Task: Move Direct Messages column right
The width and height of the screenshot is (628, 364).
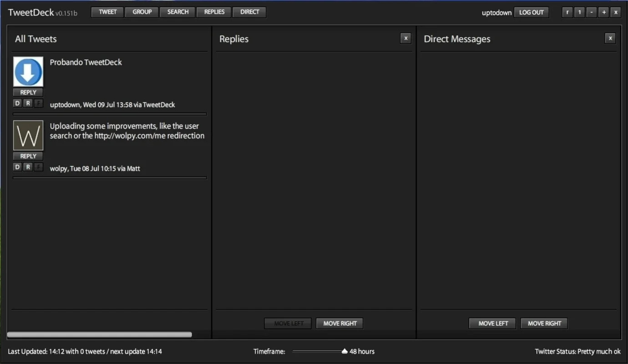Action: click(544, 324)
